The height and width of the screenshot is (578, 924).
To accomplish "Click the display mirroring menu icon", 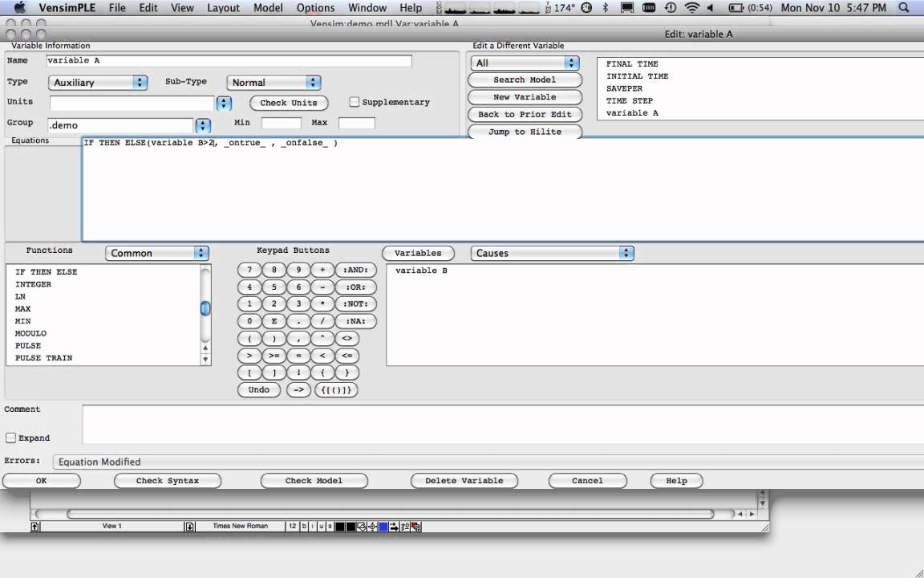I will click(627, 8).
